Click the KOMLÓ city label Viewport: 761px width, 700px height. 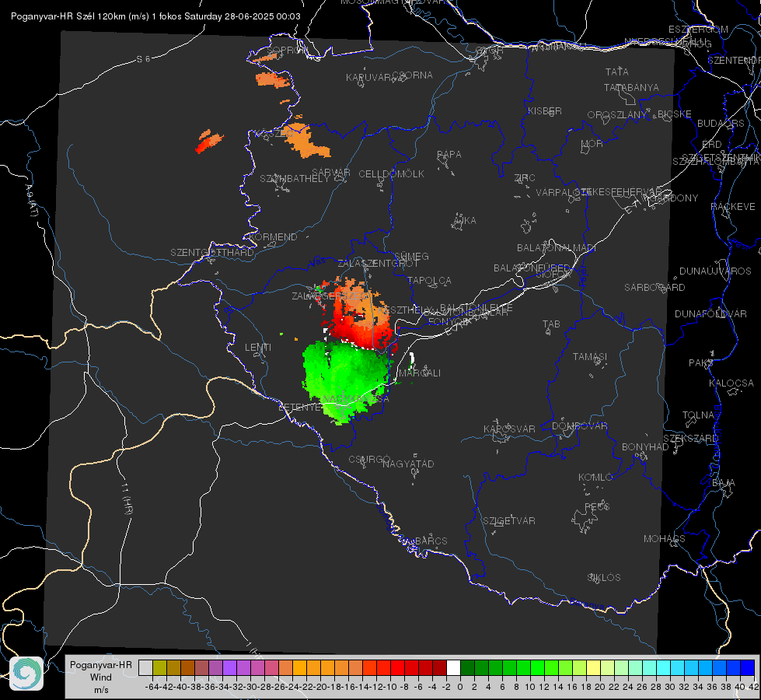[x=595, y=478]
